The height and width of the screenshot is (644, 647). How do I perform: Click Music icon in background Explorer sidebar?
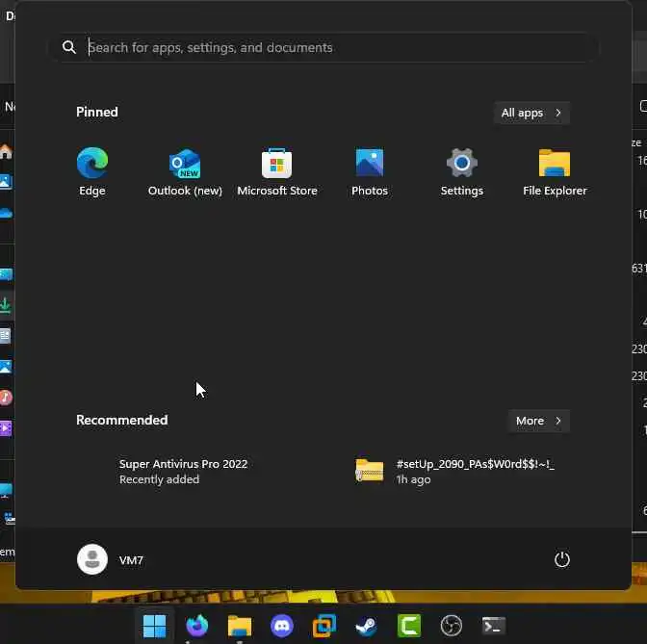click(6, 398)
